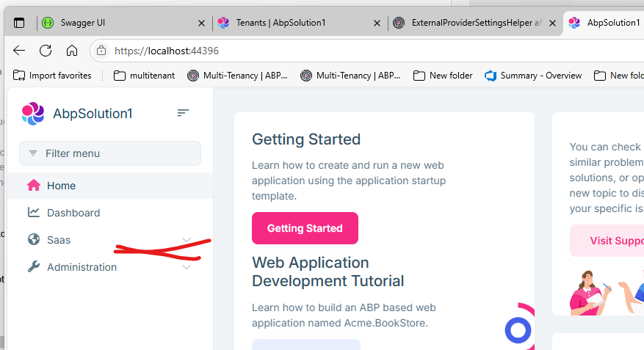Open the first Multi-Tenancy | ABP bookmark
This screenshot has height=350, width=644.
tap(237, 76)
